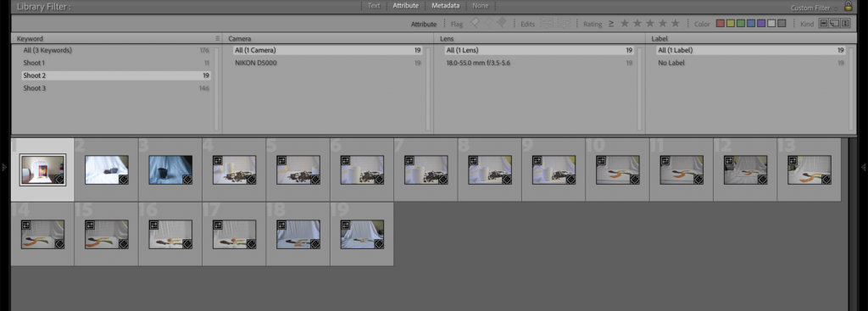Toggle the Metadata filter tab

(446, 6)
